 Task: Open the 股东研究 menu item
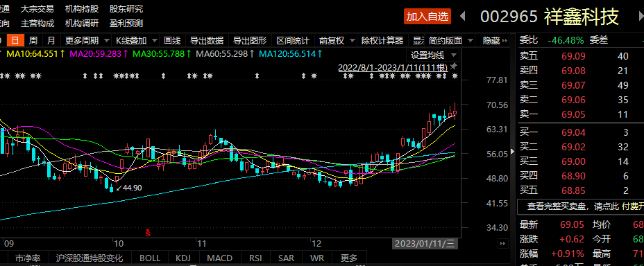pos(126,8)
